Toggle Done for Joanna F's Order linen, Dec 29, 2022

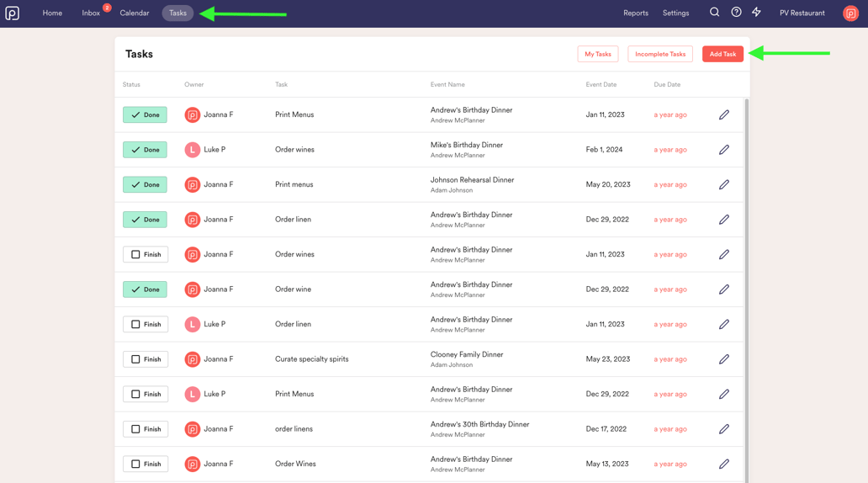[145, 220]
